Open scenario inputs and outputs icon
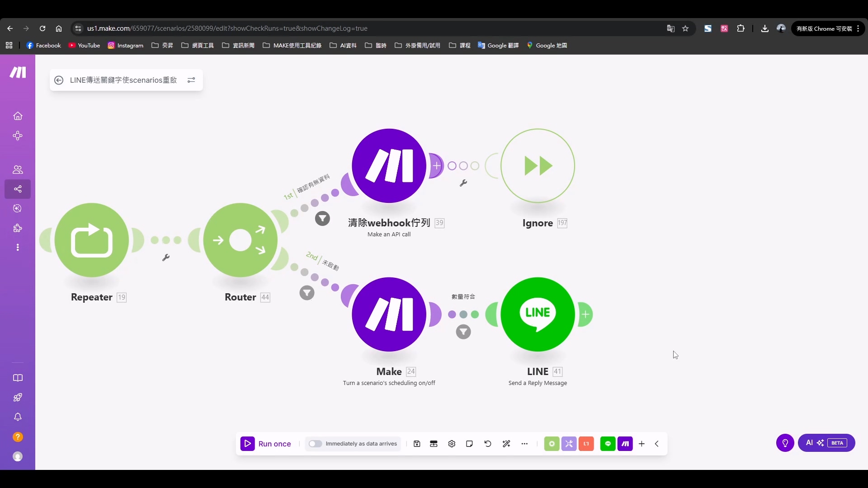 coord(434,444)
